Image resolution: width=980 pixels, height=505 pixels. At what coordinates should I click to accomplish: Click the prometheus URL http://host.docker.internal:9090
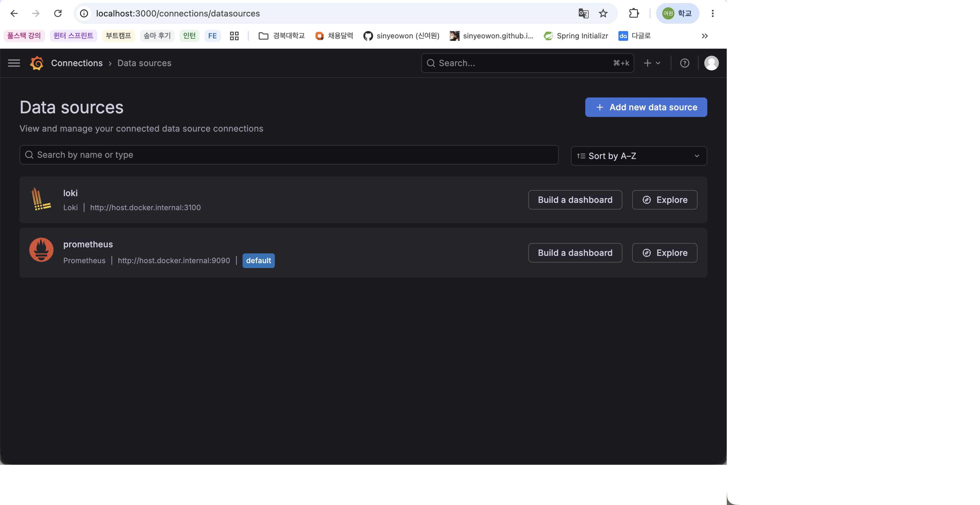pyautogui.click(x=174, y=261)
